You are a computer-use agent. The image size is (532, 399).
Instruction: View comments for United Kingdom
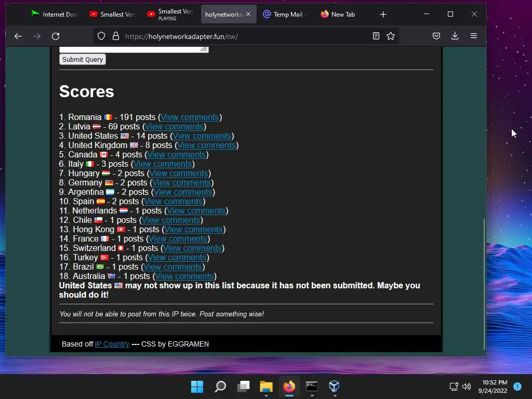tap(206, 145)
